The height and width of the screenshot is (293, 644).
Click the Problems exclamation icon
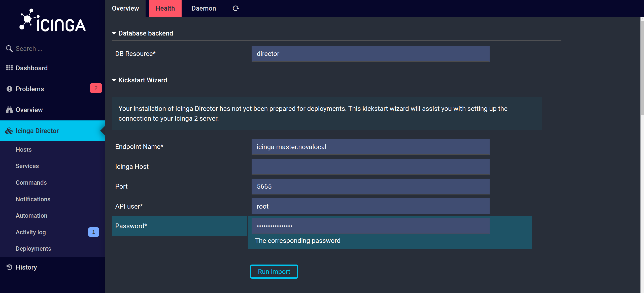tap(9, 89)
